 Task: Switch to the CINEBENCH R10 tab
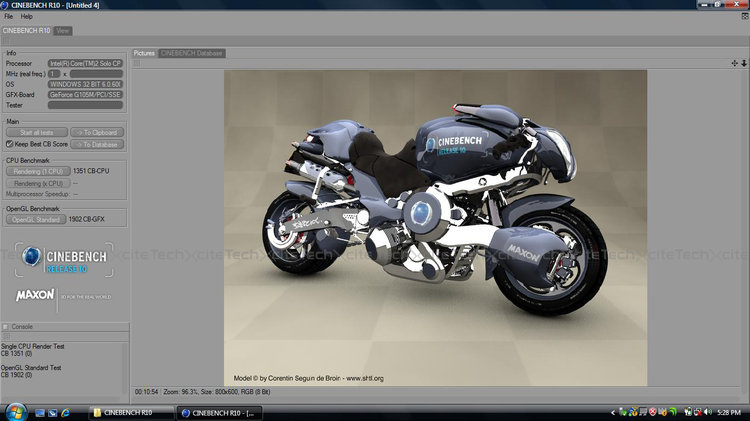point(26,31)
